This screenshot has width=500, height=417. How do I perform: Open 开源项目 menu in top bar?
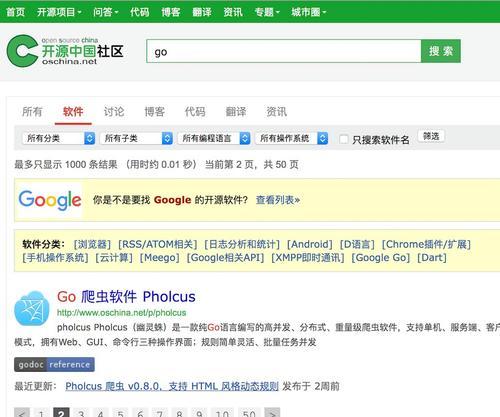pyautogui.click(x=59, y=12)
